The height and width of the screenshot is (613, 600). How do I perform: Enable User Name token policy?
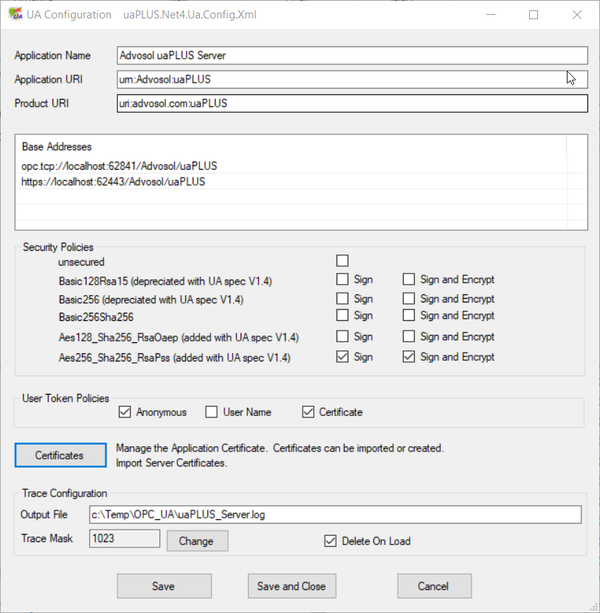pos(211,412)
